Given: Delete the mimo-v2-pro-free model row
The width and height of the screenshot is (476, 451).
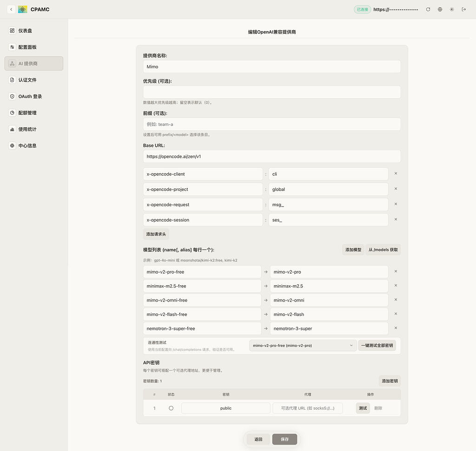Looking at the screenshot, I should tap(396, 271).
